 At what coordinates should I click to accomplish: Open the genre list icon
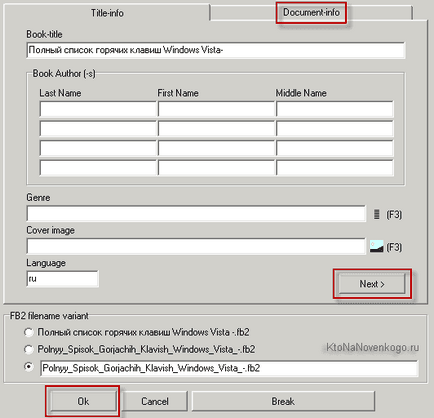pyautogui.click(x=376, y=214)
